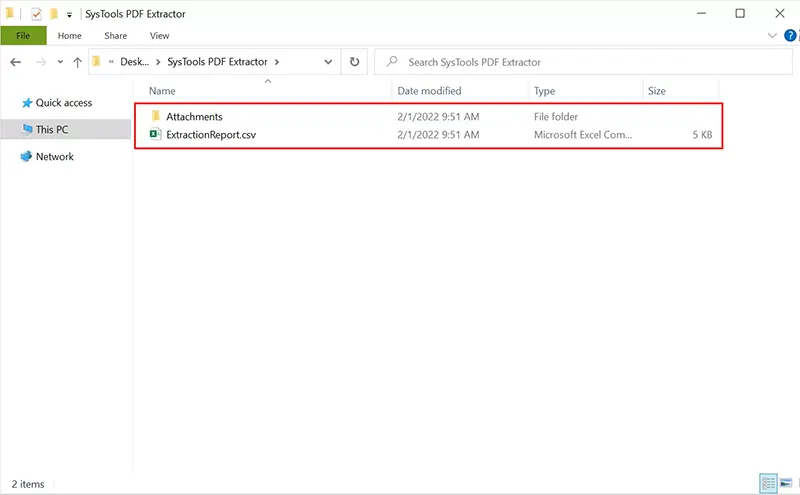Click the Excel icon of ExtractionReport.csv

pos(156,134)
